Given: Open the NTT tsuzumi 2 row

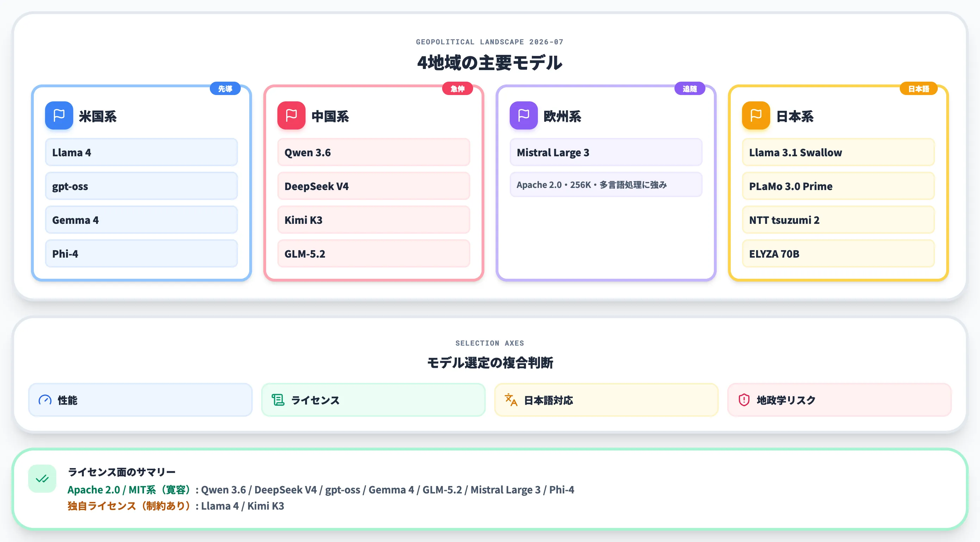Looking at the screenshot, I should (x=838, y=220).
